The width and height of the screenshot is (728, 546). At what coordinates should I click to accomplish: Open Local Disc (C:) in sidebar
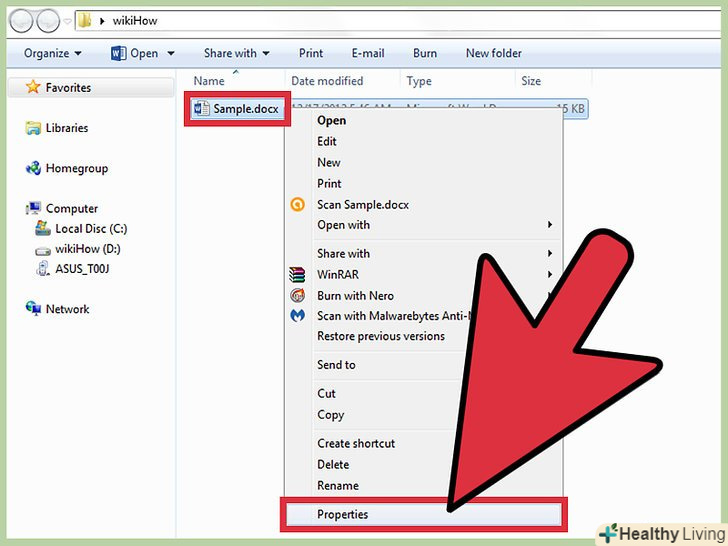point(91,229)
